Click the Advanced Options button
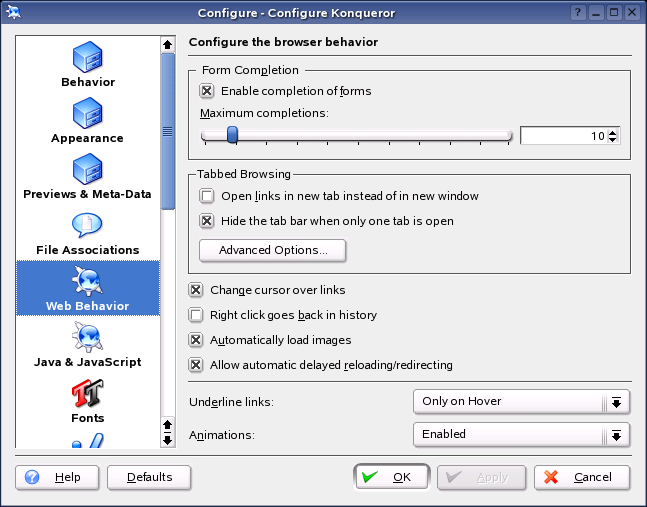The image size is (647, 507). coord(272,250)
